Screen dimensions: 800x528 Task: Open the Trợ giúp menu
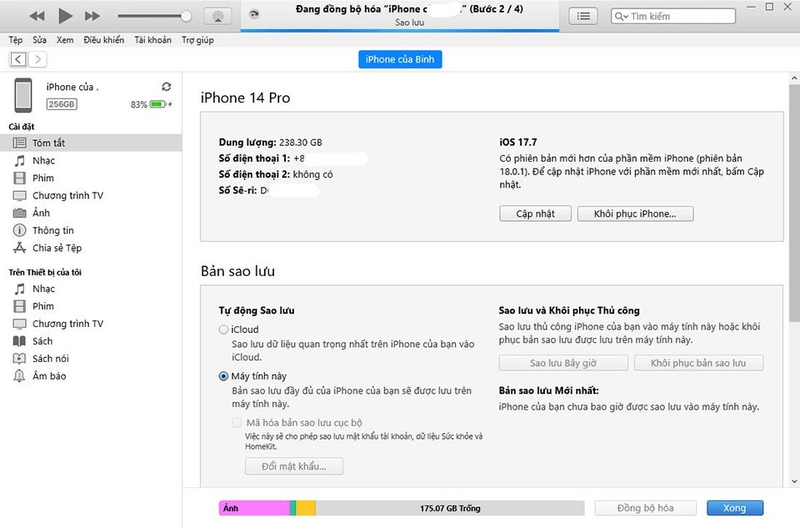197,40
